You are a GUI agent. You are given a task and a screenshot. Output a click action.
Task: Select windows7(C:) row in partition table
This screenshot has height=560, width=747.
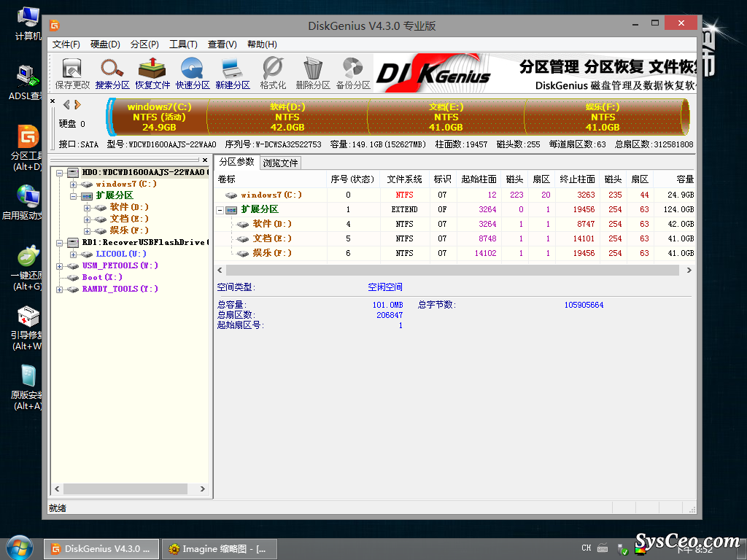454,195
